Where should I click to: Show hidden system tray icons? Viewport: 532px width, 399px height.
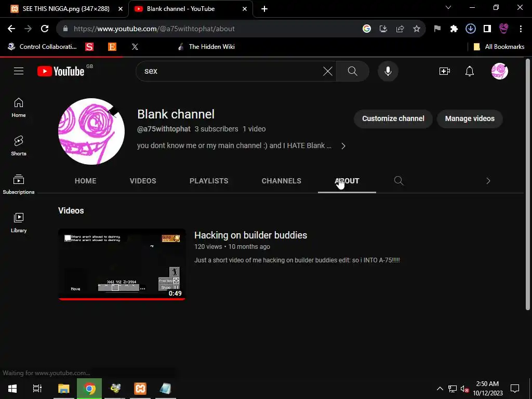click(440, 389)
